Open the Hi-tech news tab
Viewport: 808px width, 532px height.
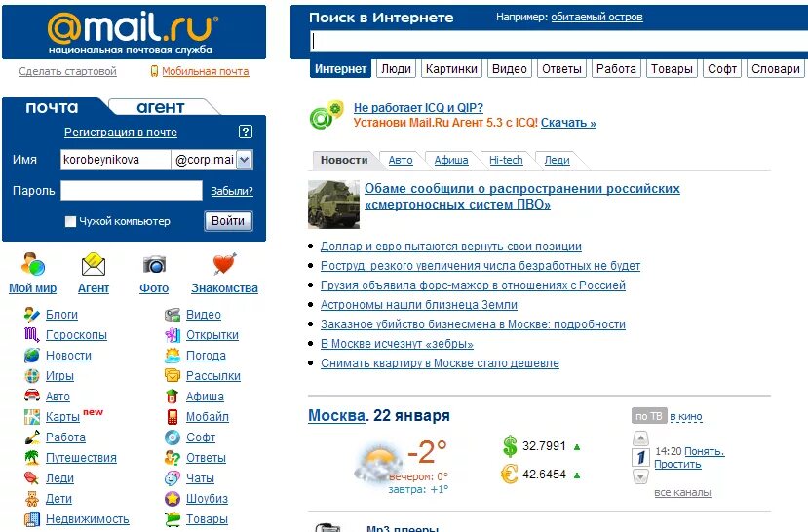click(x=506, y=160)
